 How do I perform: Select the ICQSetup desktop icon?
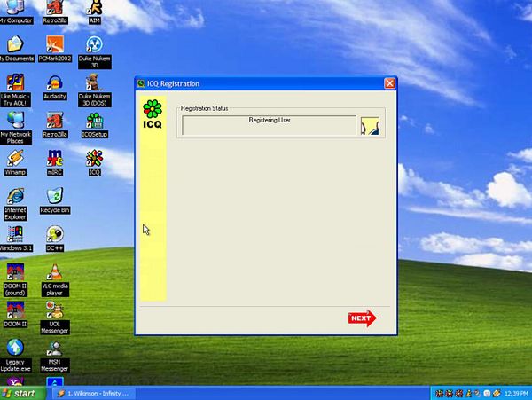tap(94, 126)
